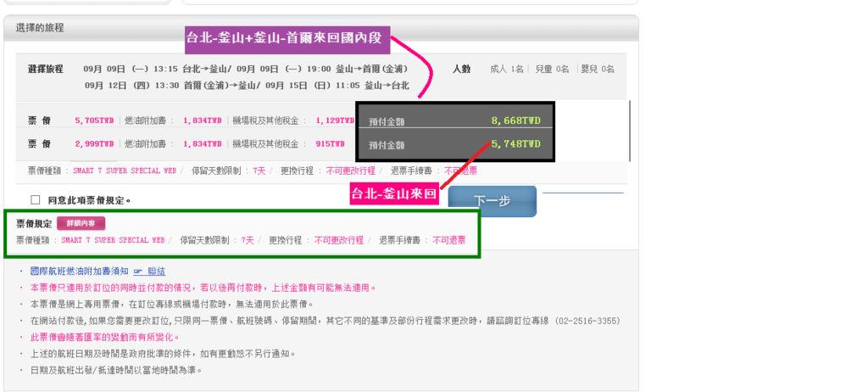Click the 5,705TWD fare value

[95, 120]
